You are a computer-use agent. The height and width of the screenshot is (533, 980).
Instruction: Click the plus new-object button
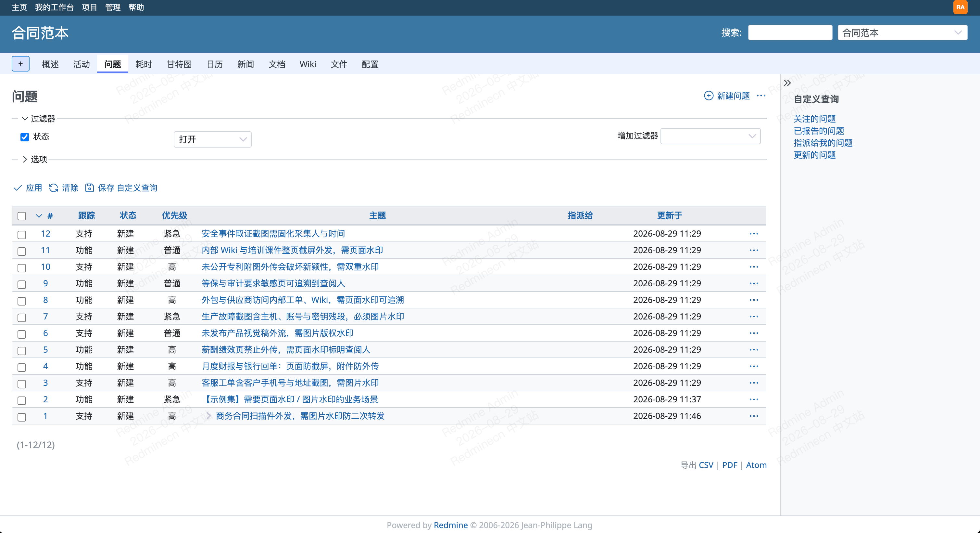(20, 64)
